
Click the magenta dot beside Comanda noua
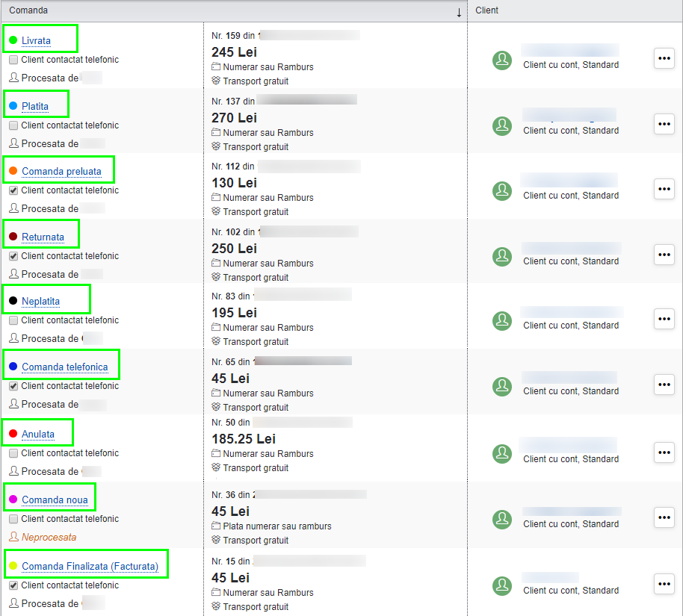coord(13,499)
